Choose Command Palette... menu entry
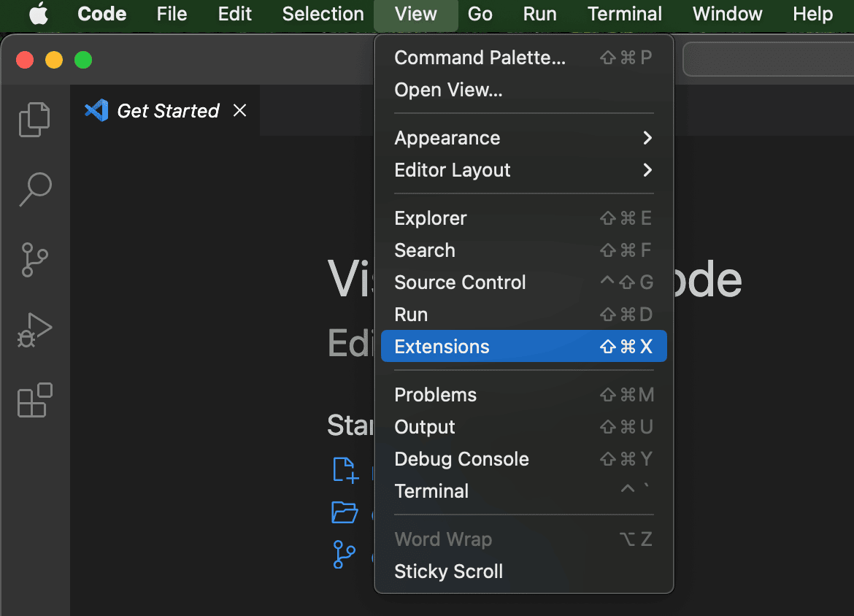Image resolution: width=854 pixels, height=616 pixels. click(x=480, y=58)
